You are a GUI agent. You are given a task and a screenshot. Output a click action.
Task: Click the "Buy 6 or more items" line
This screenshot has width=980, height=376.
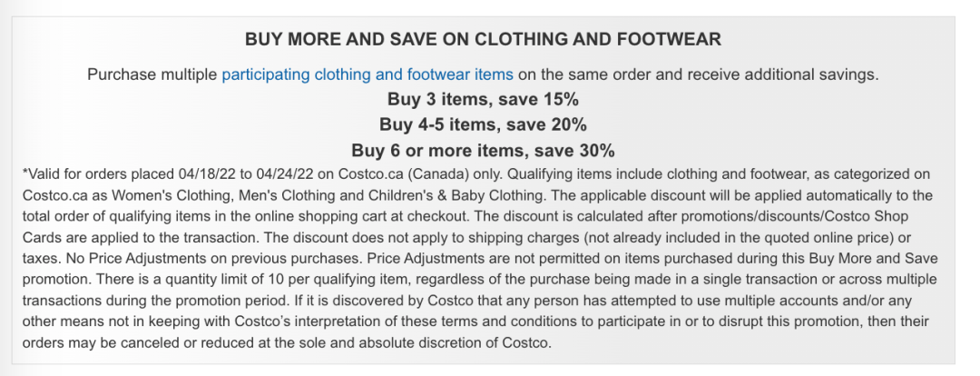[484, 149]
